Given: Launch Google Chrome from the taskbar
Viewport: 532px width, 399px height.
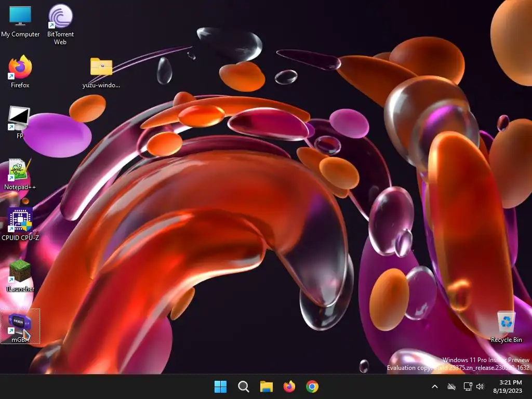Looking at the screenshot, I should click(x=312, y=387).
